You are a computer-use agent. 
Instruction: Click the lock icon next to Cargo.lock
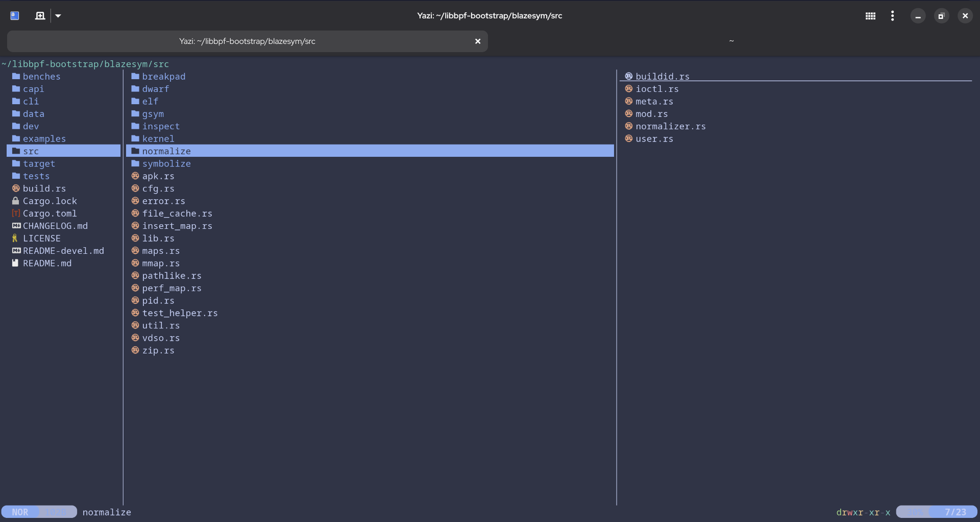(16, 201)
